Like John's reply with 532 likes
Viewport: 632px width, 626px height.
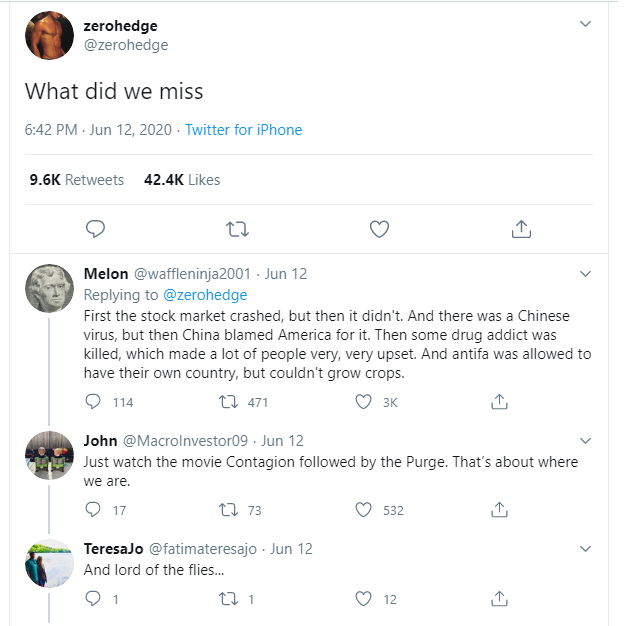(x=364, y=510)
